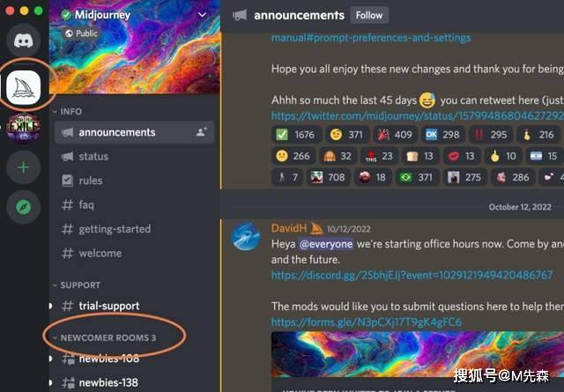Screen dimensions: 564x392
Task: Click DavidH's avatar picture
Action: [246, 236]
